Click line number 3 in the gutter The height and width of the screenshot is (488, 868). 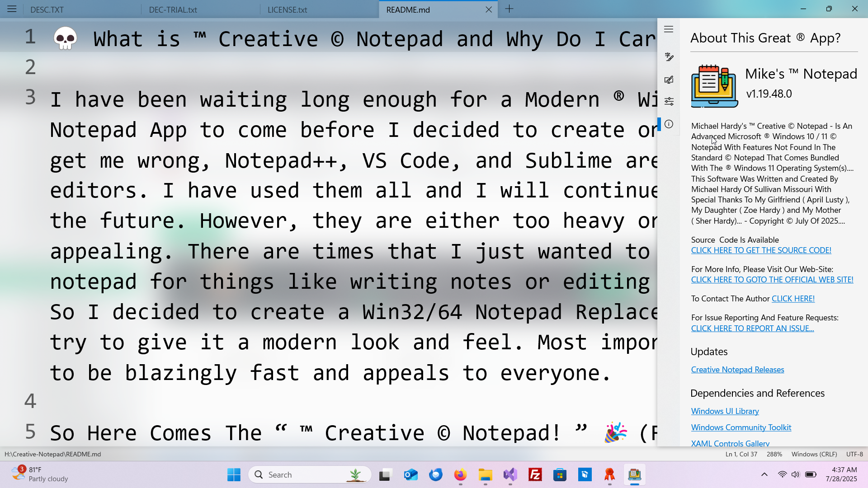(x=30, y=97)
